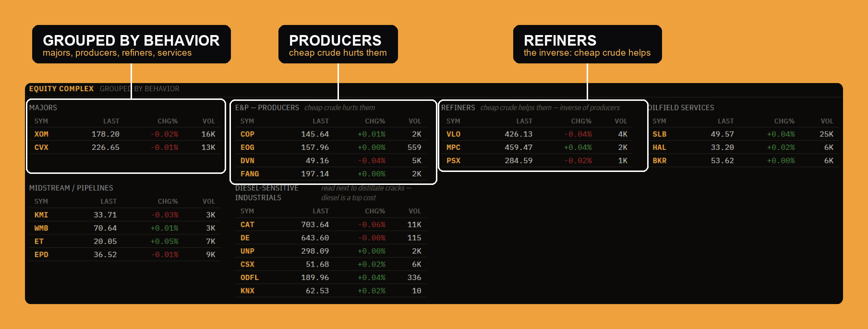The image size is (868, 329).
Task: Open the ODFL ticker
Action: pos(250,278)
